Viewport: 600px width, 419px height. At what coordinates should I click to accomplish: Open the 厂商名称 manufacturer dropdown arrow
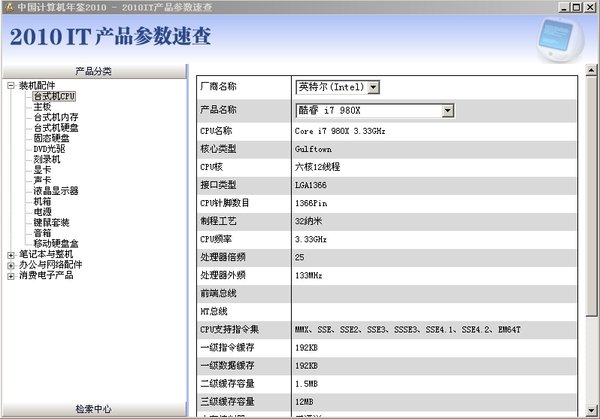[373, 87]
